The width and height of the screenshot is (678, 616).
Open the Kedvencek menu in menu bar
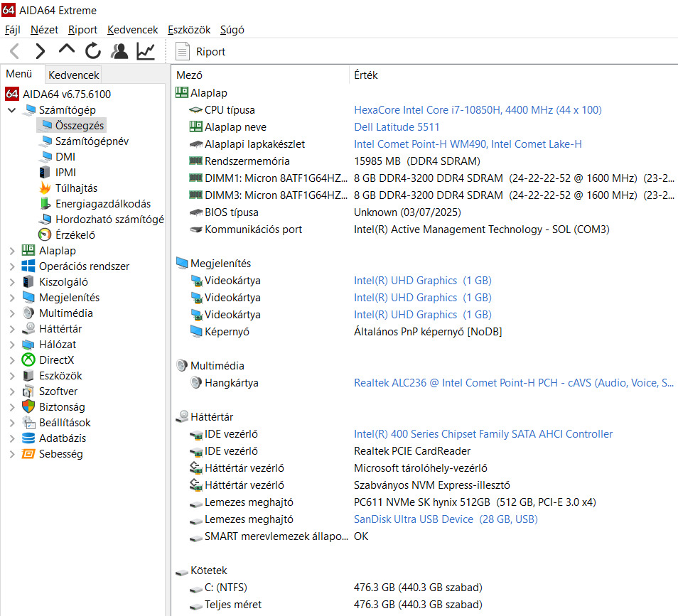point(133,30)
